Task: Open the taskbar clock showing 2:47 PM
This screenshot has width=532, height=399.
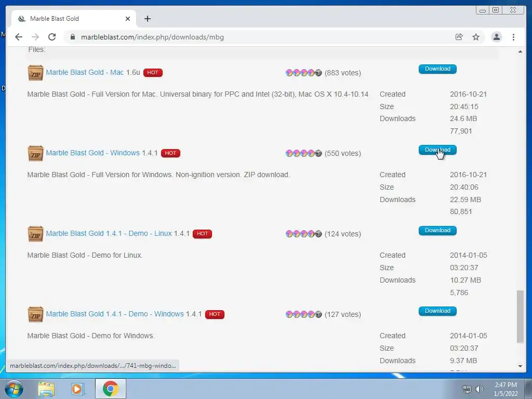Action: (506, 389)
